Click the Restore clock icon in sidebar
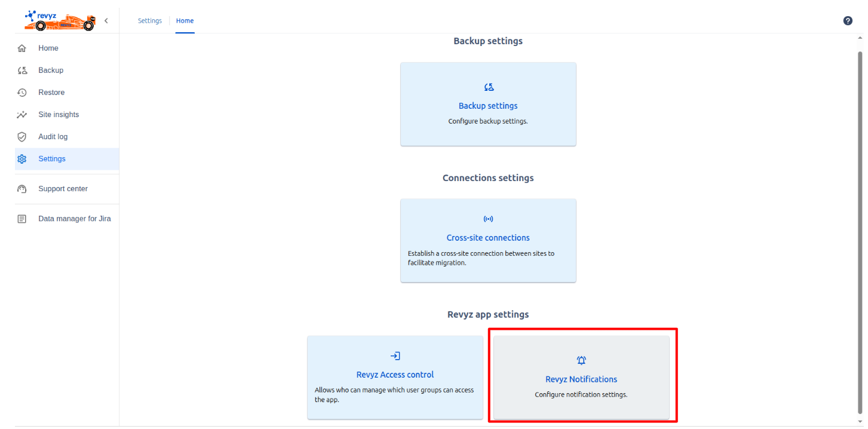868x429 pixels. pos(22,93)
